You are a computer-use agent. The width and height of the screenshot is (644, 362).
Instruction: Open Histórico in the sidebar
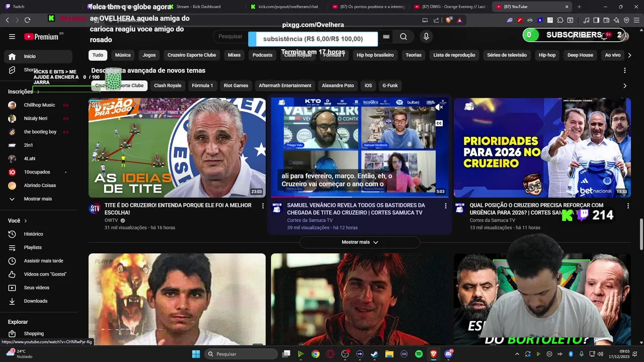[x=38, y=234]
